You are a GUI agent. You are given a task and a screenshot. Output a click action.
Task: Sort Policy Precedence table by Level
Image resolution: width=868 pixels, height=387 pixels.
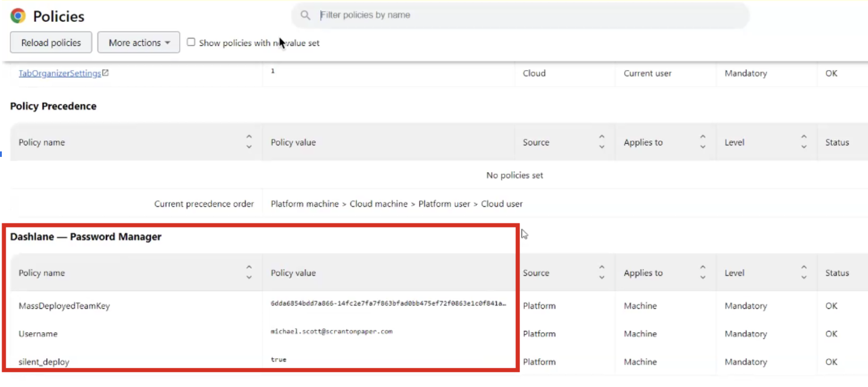tap(803, 142)
